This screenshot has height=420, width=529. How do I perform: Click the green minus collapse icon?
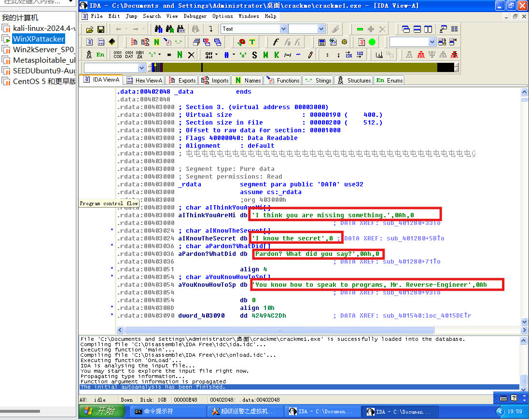(x=360, y=29)
